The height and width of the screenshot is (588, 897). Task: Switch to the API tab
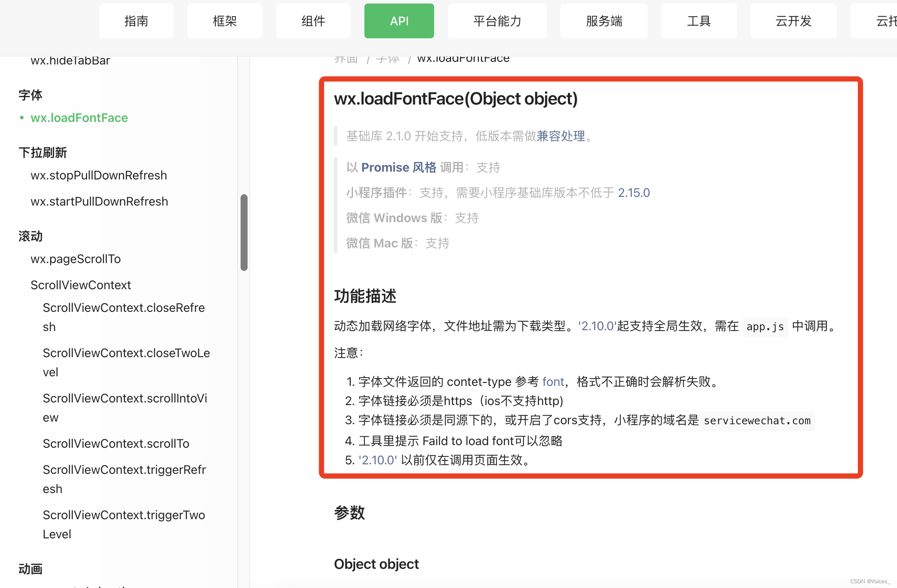click(x=398, y=20)
